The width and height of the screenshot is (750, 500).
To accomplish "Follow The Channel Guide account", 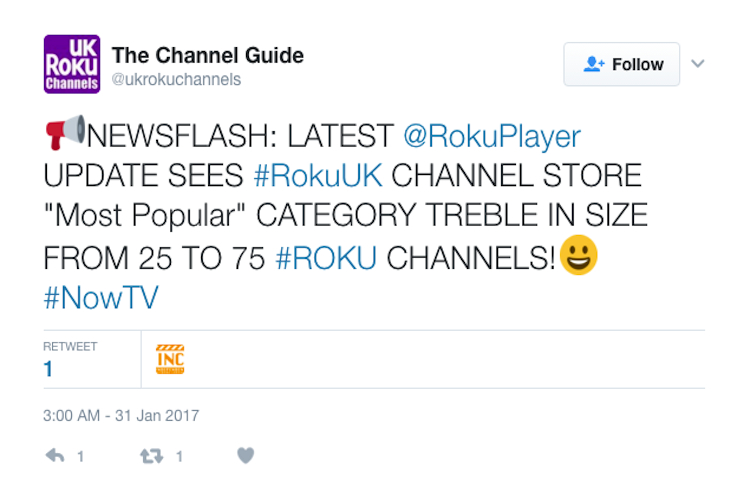I will [x=621, y=64].
